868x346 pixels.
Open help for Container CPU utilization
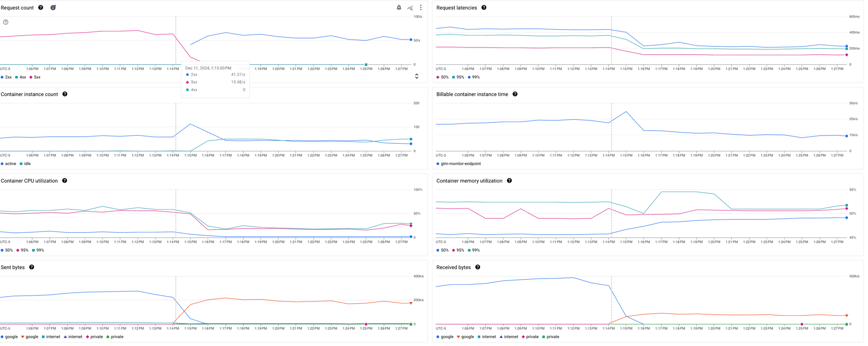pos(64,181)
